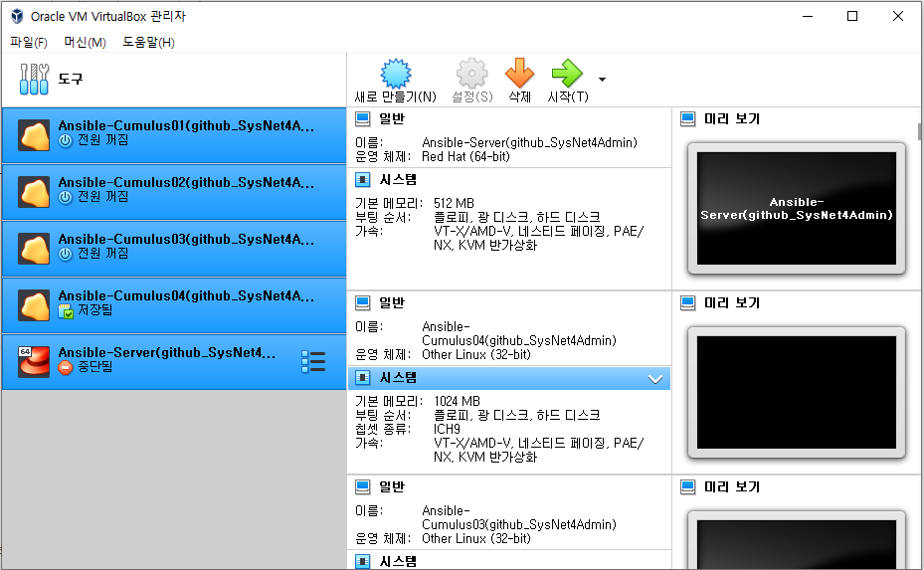Click the 삭제 orange arrow icon
Image resolution: width=924 pixels, height=570 pixels.
click(x=520, y=73)
